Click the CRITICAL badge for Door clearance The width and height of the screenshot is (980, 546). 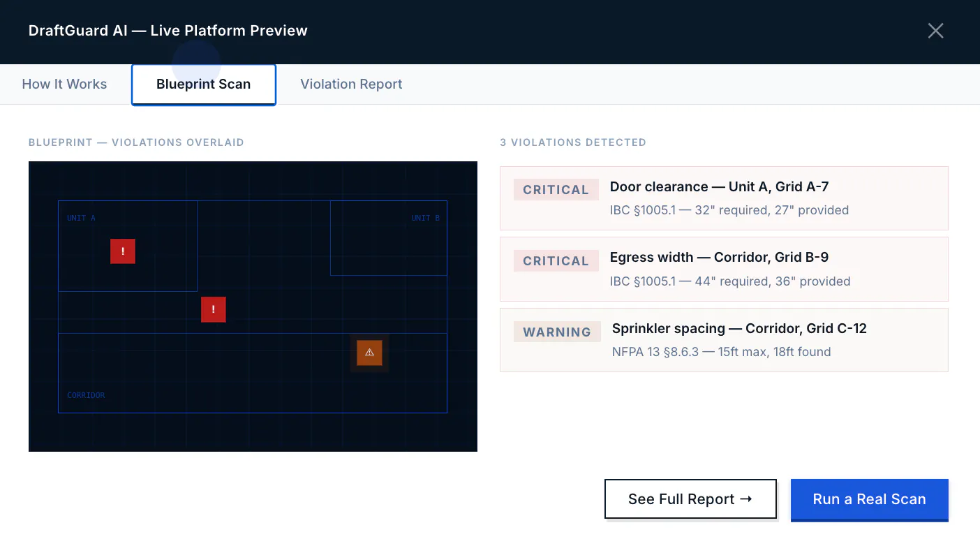pos(556,190)
